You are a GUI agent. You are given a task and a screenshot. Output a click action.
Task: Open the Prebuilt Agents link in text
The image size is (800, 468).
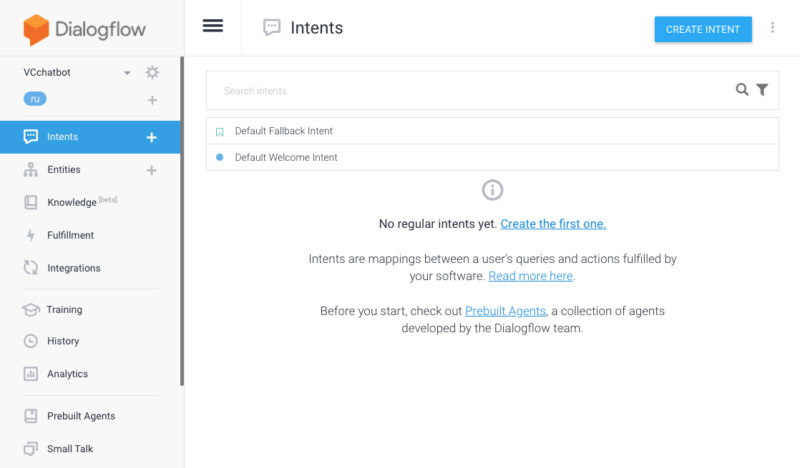tap(505, 311)
